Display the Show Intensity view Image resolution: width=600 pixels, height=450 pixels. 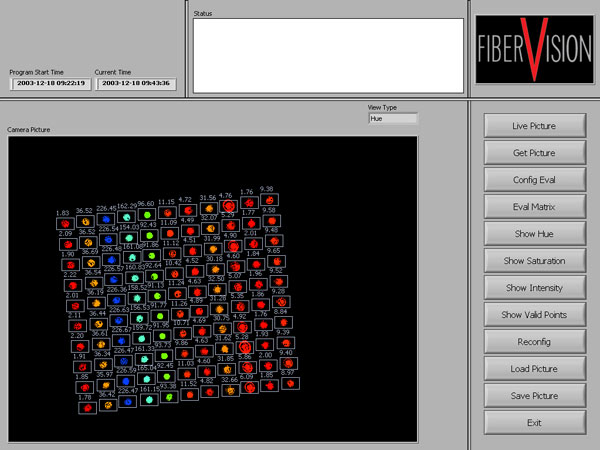coord(533,288)
